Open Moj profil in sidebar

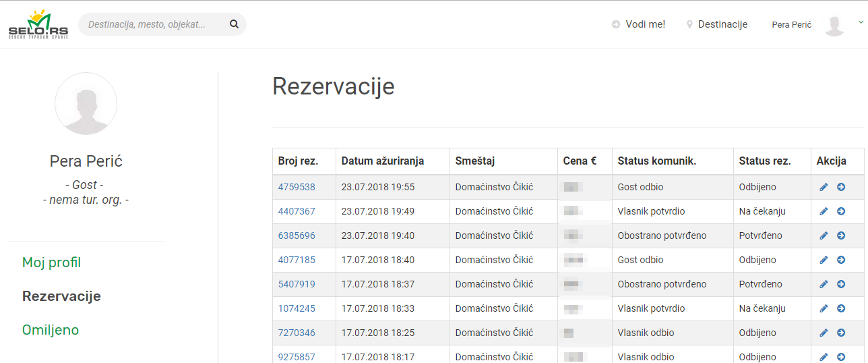[52, 262]
